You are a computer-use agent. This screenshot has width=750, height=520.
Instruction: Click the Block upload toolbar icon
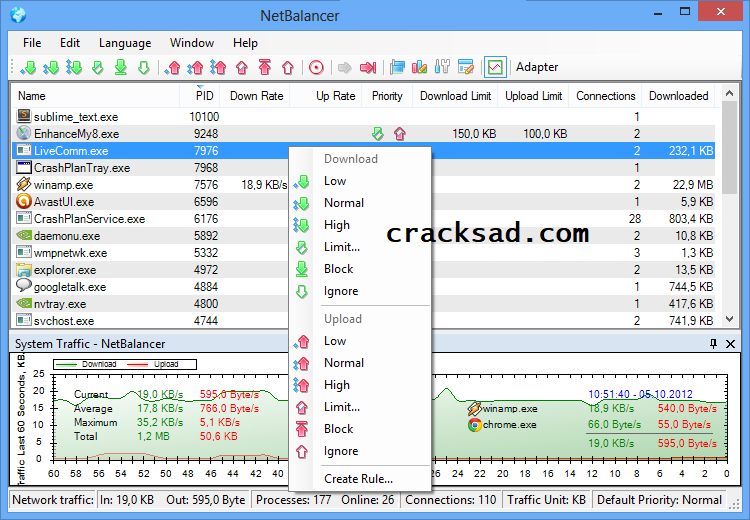click(265, 67)
